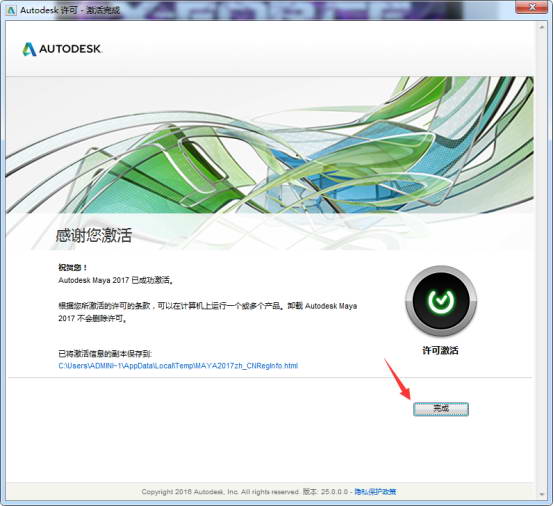The image size is (554, 506).
Task: Click the green license activated checkmark icon
Action: pyautogui.click(x=441, y=301)
